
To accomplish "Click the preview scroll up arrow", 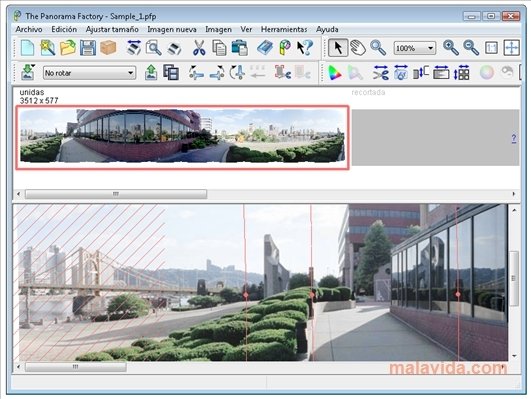I will pos(514,210).
